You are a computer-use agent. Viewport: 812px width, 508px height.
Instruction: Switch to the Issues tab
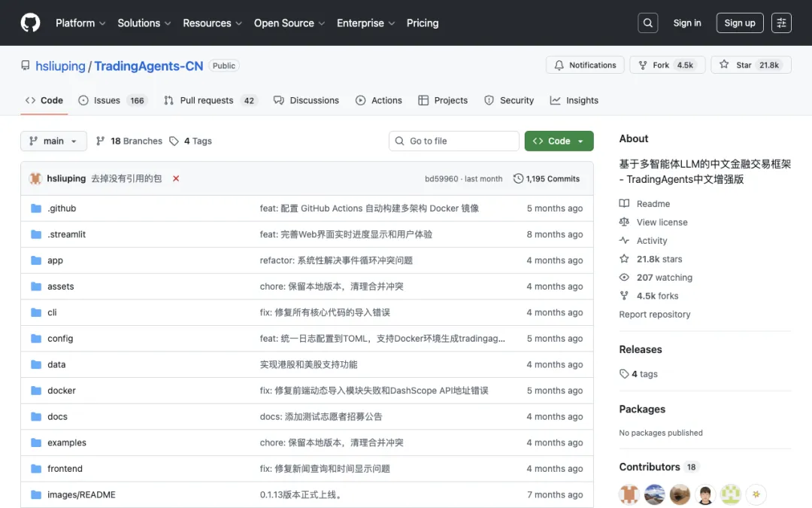click(112, 101)
